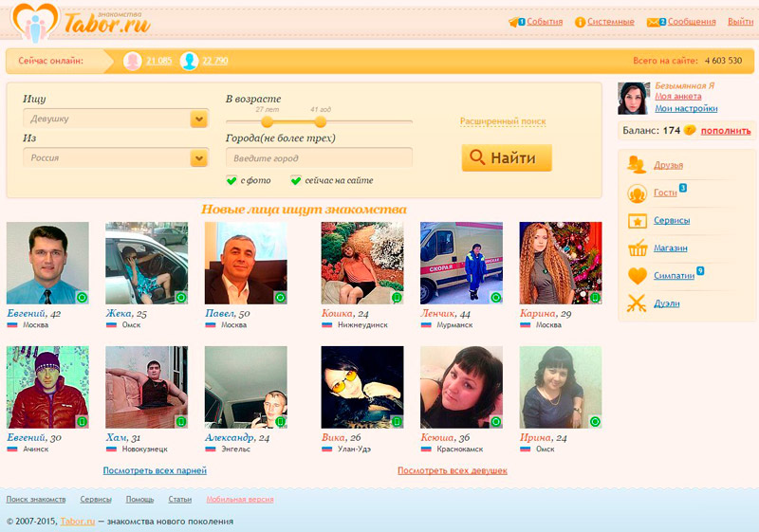Click the Tabor.ru heart logo
The height and width of the screenshot is (532, 759).
coord(34,22)
